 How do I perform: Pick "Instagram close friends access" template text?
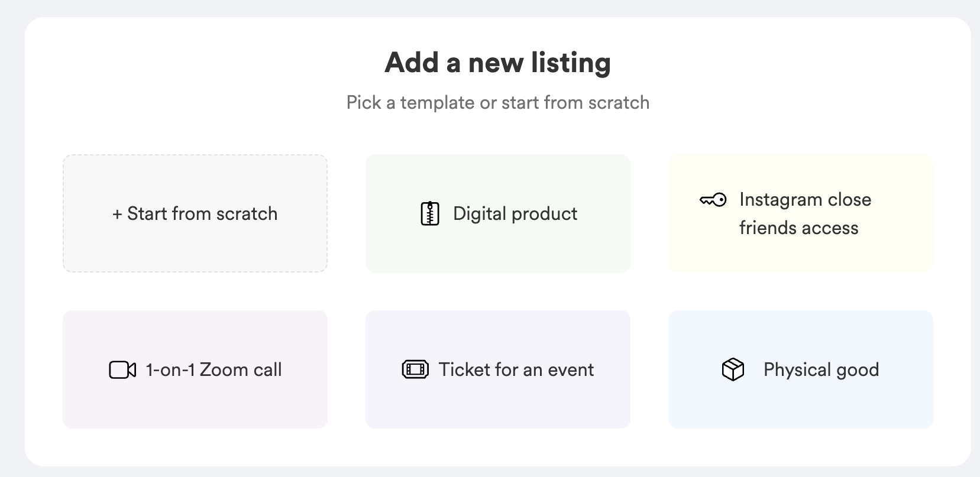point(804,214)
